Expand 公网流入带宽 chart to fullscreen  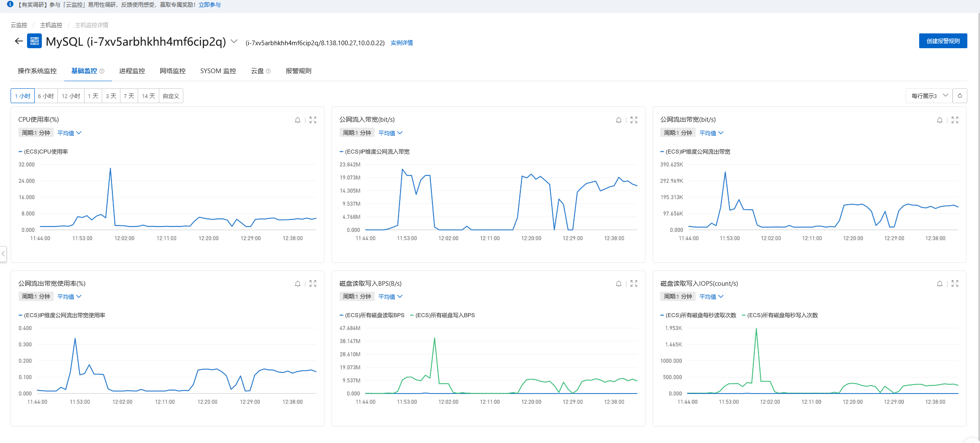634,120
